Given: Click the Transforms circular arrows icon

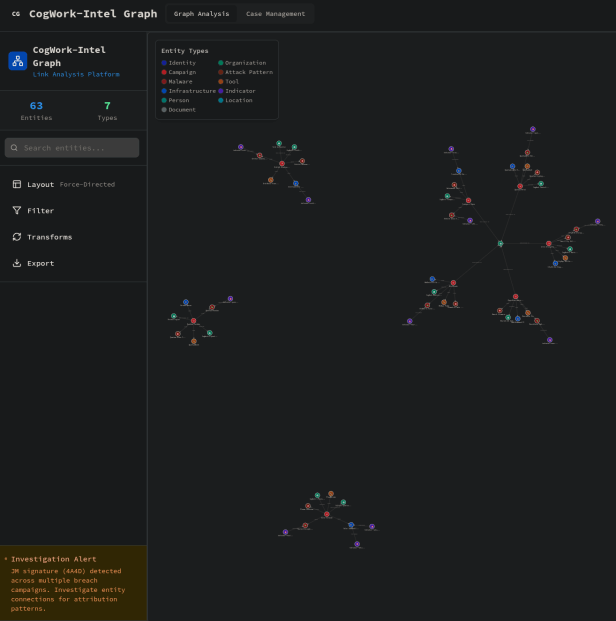Looking at the screenshot, I should coord(17,237).
